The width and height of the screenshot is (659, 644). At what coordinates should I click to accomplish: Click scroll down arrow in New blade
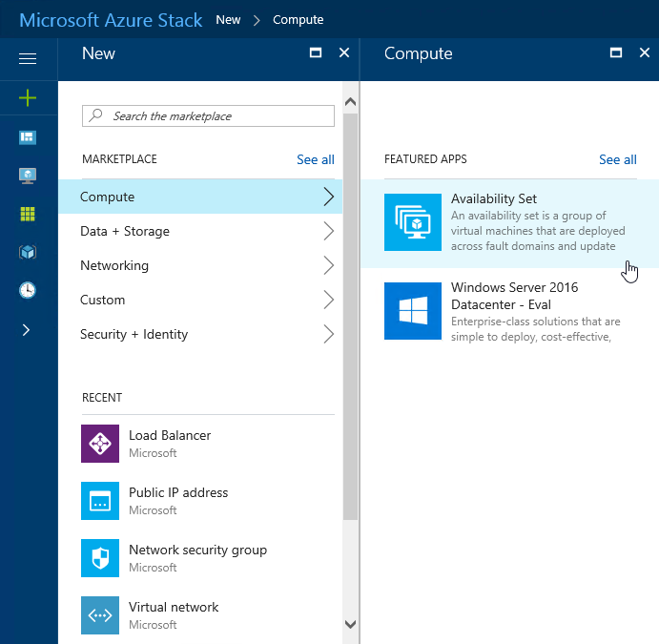[x=350, y=624]
